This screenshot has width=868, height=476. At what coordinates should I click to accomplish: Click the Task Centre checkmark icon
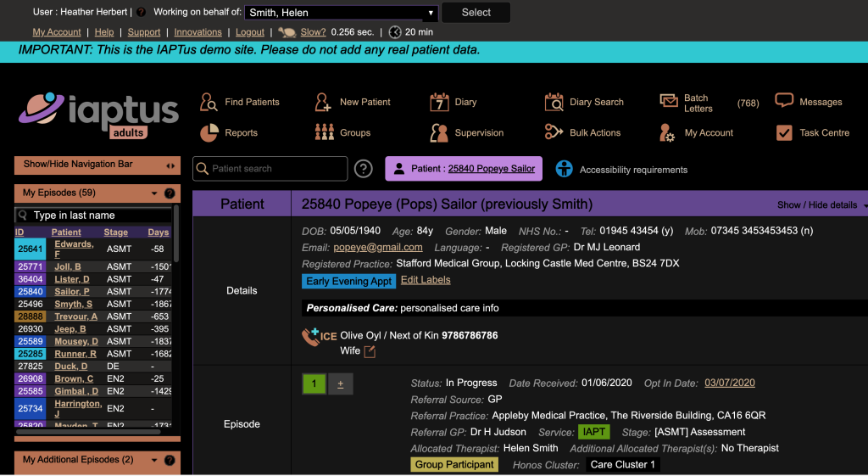point(784,133)
